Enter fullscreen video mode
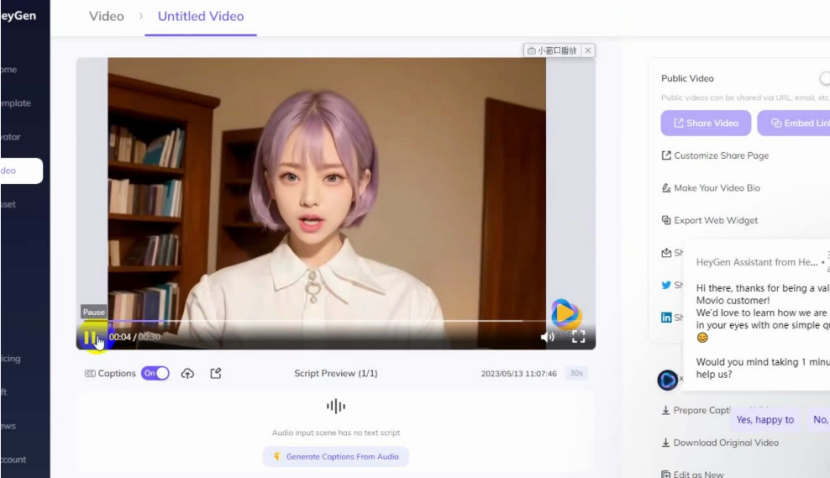Image resolution: width=830 pixels, height=478 pixels. pos(578,337)
